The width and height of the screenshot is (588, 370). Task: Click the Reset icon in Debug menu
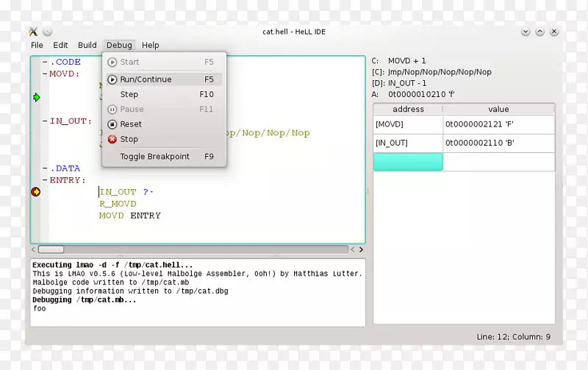[x=112, y=124]
